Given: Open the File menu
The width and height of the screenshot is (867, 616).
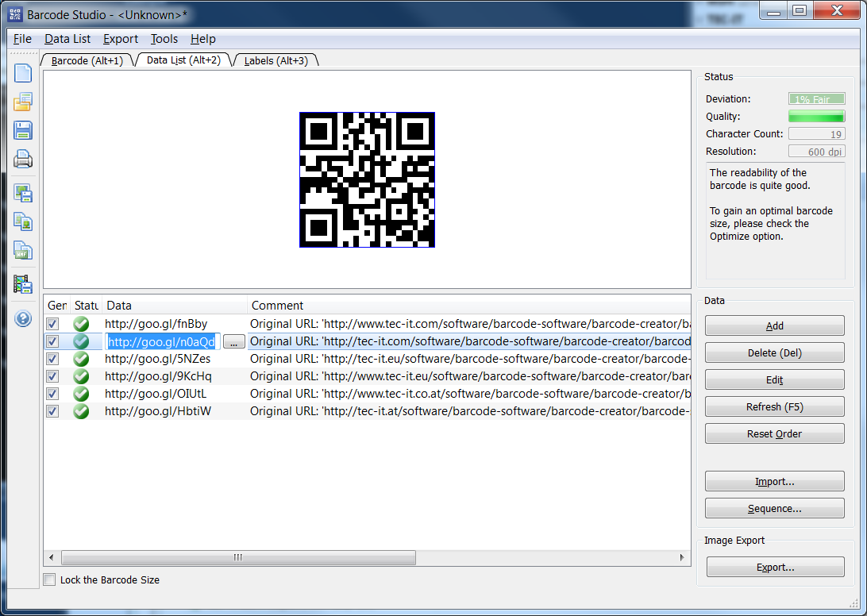Looking at the screenshot, I should pyautogui.click(x=22, y=39).
